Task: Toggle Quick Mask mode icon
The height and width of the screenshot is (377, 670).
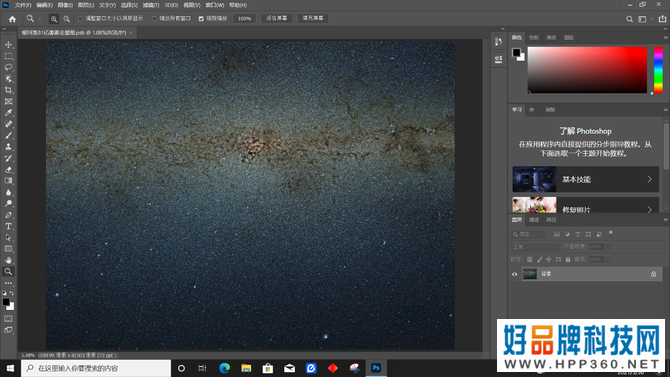Action: click(x=8, y=319)
